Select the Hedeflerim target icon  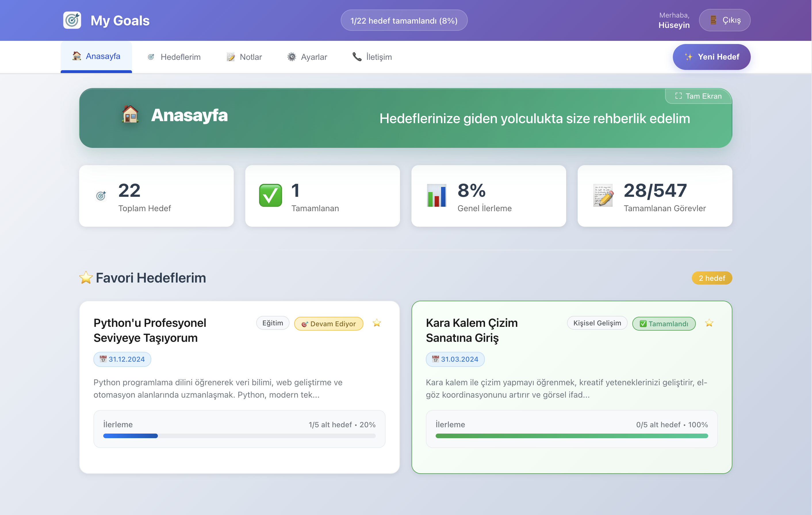pos(152,57)
